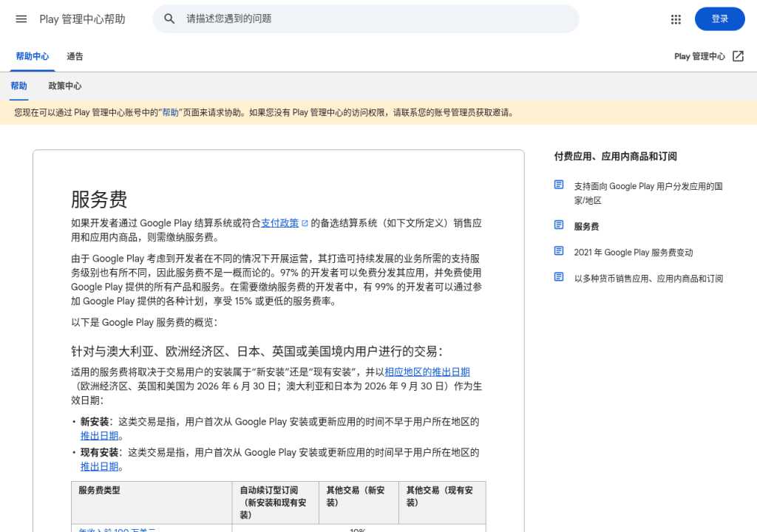Viewport: 757px width, 532px height.
Task: Click 推出日期 link under 新安装
Action: click(100, 435)
